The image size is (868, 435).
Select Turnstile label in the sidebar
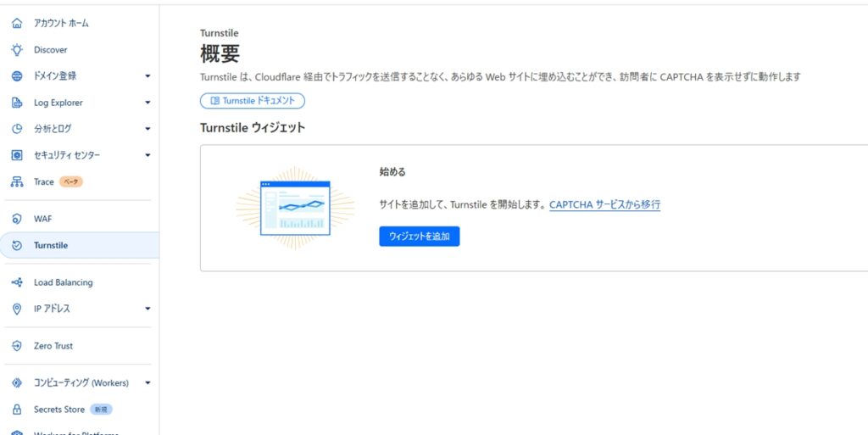[51, 245]
